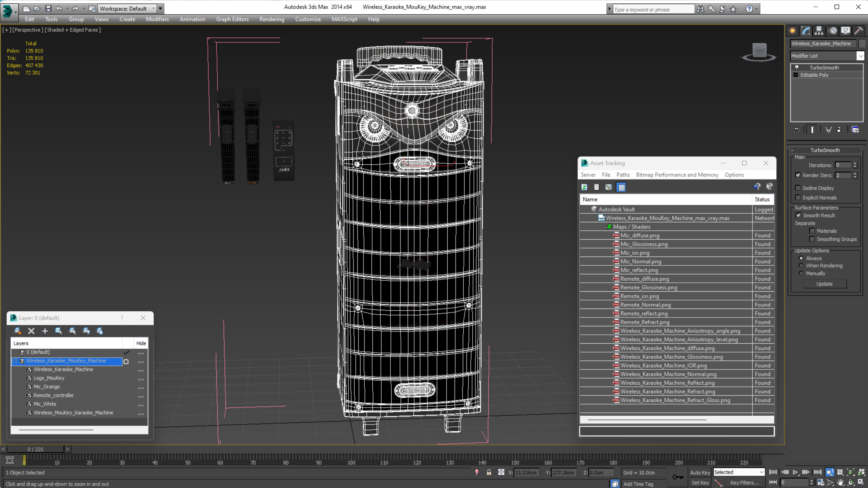Viewport: 868px width, 488px height.
Task: Toggle the Render Iters checkbox
Action: click(798, 175)
